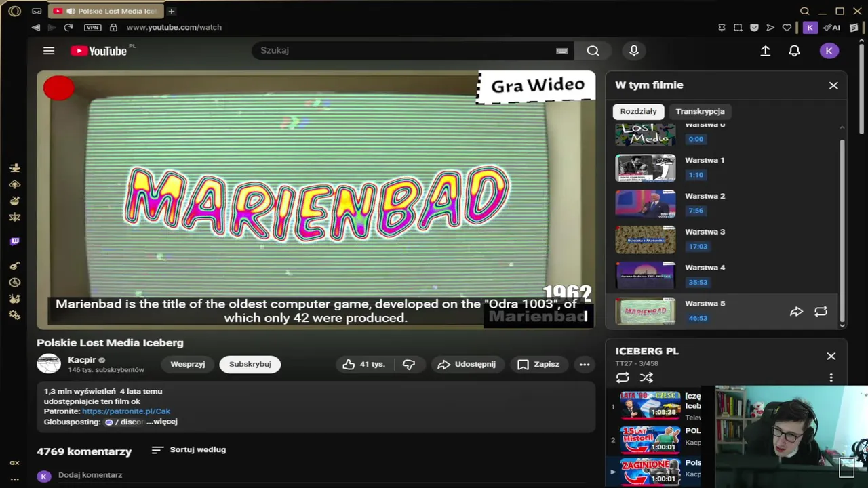Toggle playlist loop in ICEBERG PL
Image resolution: width=868 pixels, height=488 pixels.
tap(623, 378)
